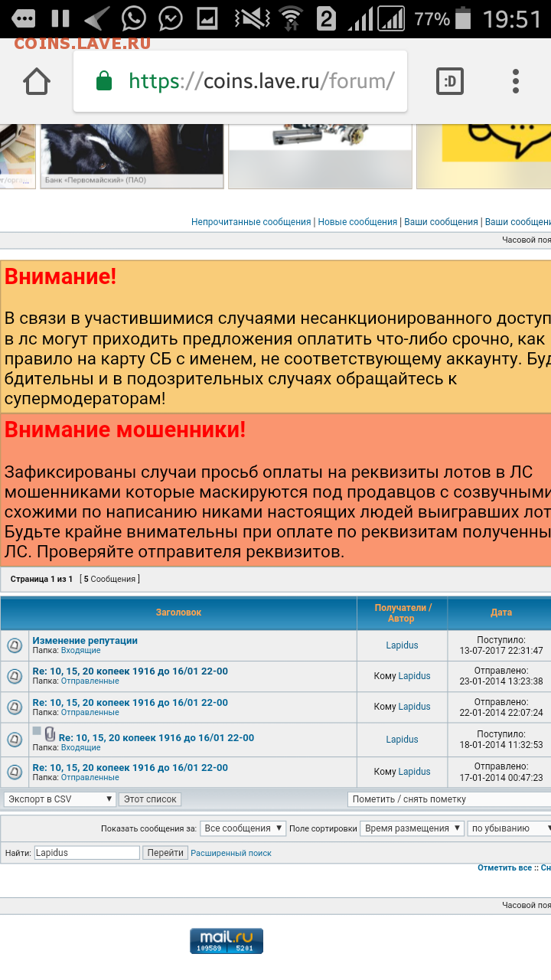
Task: Click the Перейти search button
Action: click(x=165, y=852)
